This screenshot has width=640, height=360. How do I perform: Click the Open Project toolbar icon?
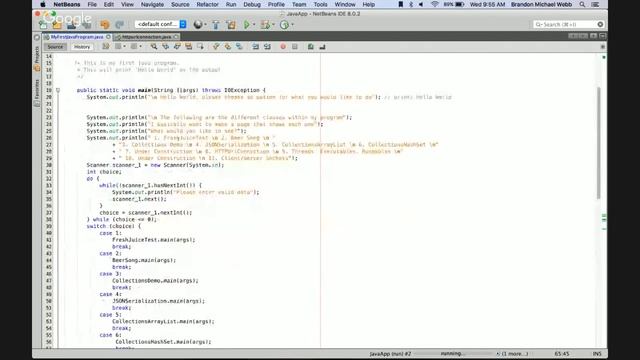(x=72, y=25)
